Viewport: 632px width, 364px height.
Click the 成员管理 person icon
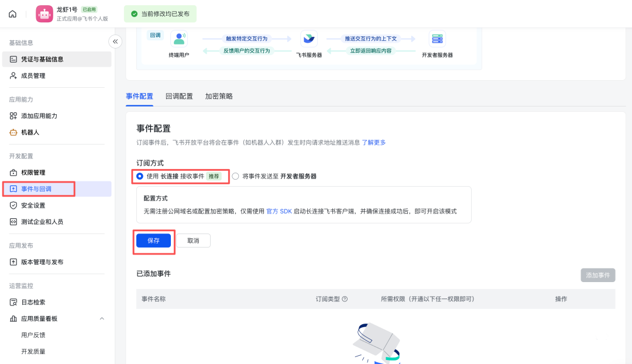[13, 75]
